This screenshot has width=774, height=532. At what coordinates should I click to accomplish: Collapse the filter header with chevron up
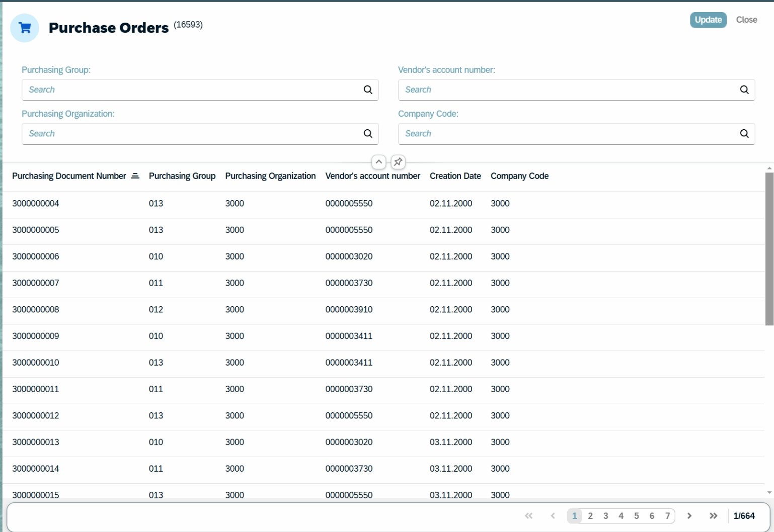379,162
